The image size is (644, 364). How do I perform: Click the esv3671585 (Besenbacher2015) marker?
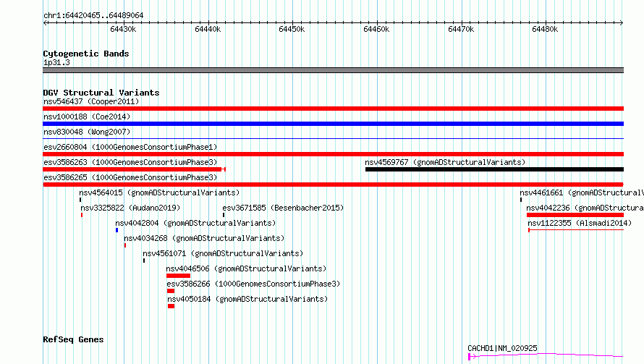224,215
